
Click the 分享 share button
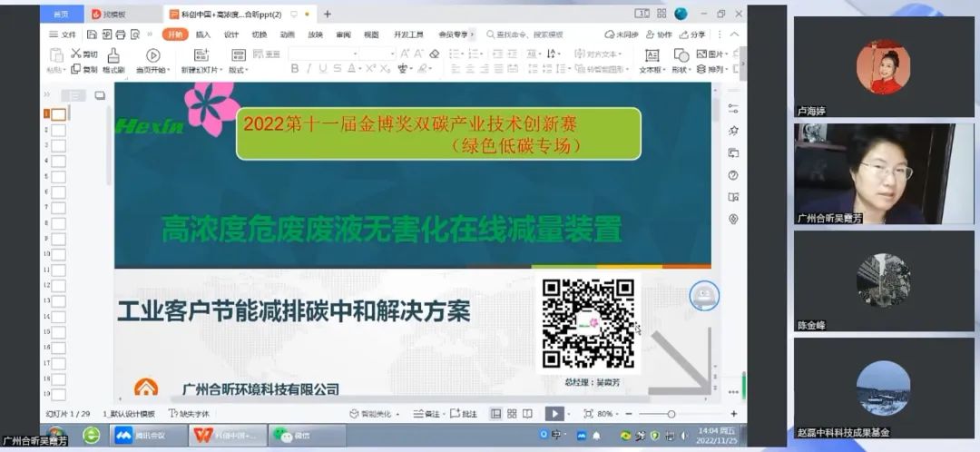pos(692,34)
